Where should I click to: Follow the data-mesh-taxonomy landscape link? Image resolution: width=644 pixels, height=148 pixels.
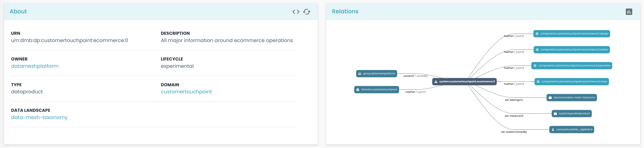(39, 117)
